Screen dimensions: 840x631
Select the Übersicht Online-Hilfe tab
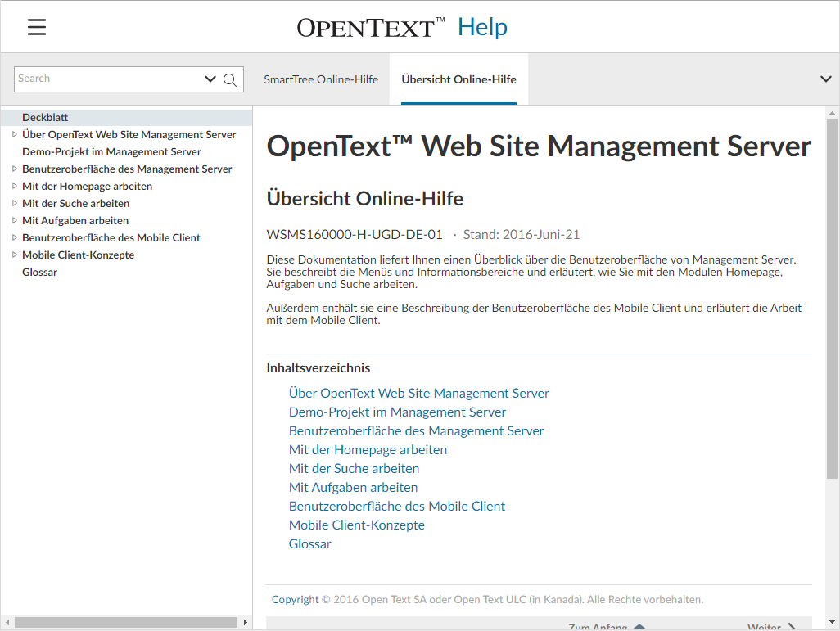coord(458,79)
